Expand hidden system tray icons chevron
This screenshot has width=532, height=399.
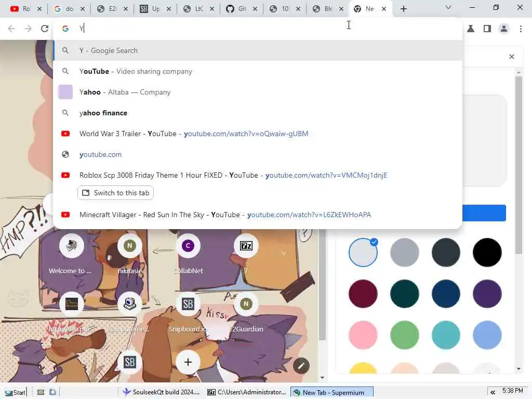tap(493, 392)
